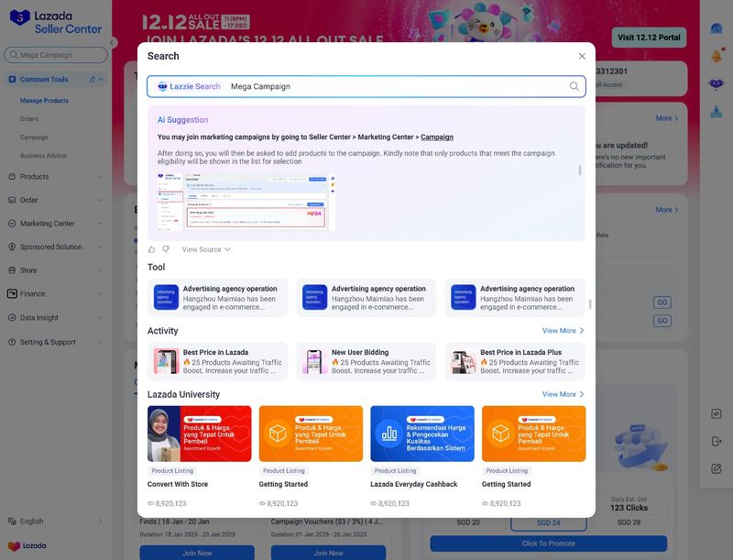This screenshot has height=560, width=733.
Task: Expand the View Source dropdown
Action: [x=206, y=249]
